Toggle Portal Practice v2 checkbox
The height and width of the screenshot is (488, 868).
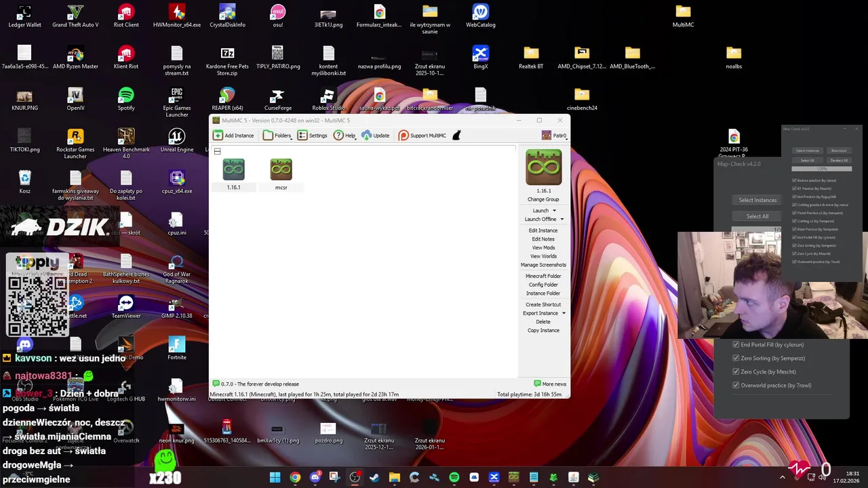[x=794, y=213]
